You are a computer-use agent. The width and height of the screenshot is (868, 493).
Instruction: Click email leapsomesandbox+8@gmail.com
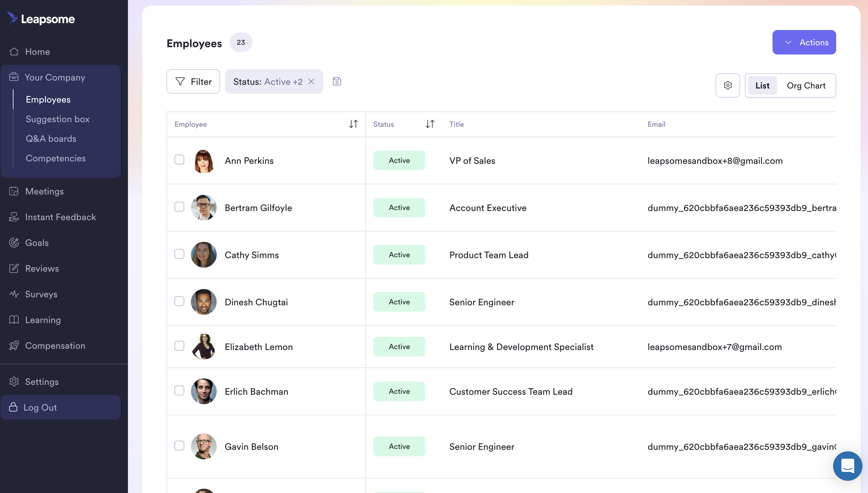(715, 160)
